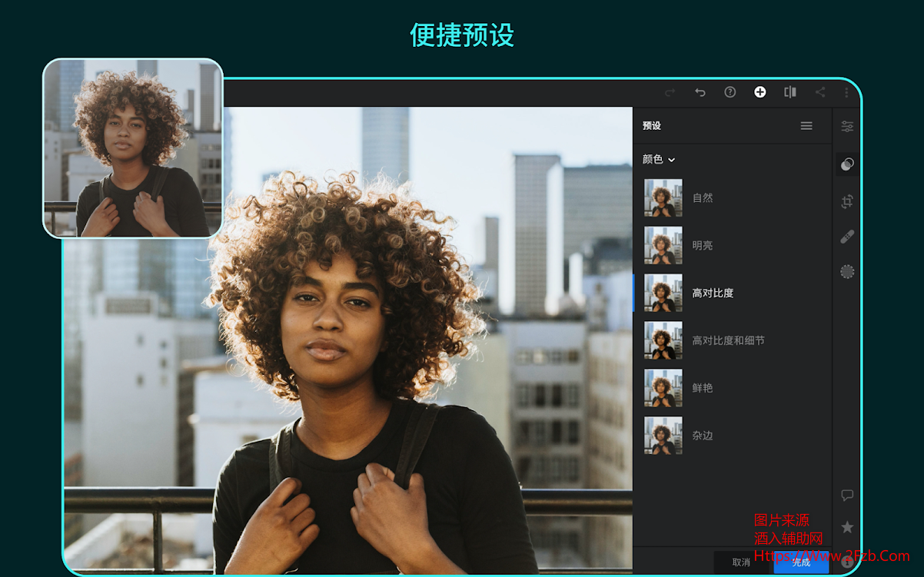Click the add plus circle icon

coord(760,92)
